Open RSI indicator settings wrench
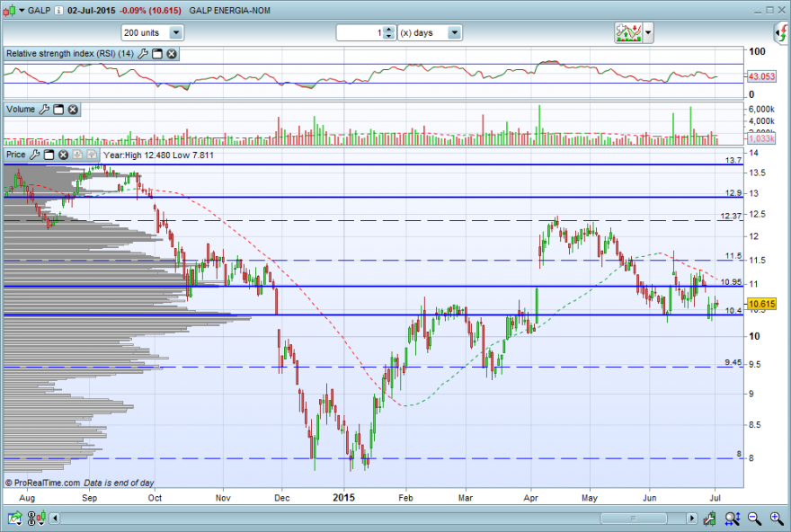This screenshot has height=532, width=791. pos(143,53)
